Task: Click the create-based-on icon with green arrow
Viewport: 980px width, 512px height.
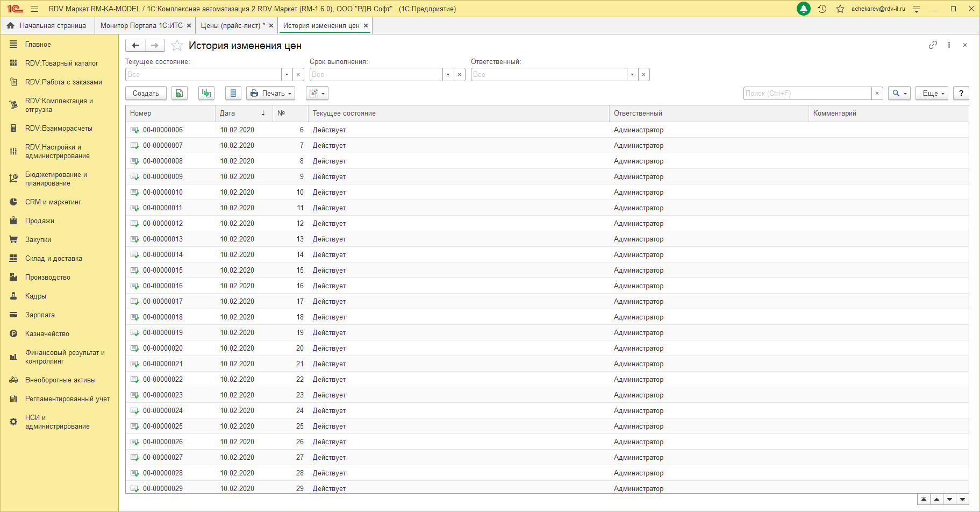Action: coord(206,94)
